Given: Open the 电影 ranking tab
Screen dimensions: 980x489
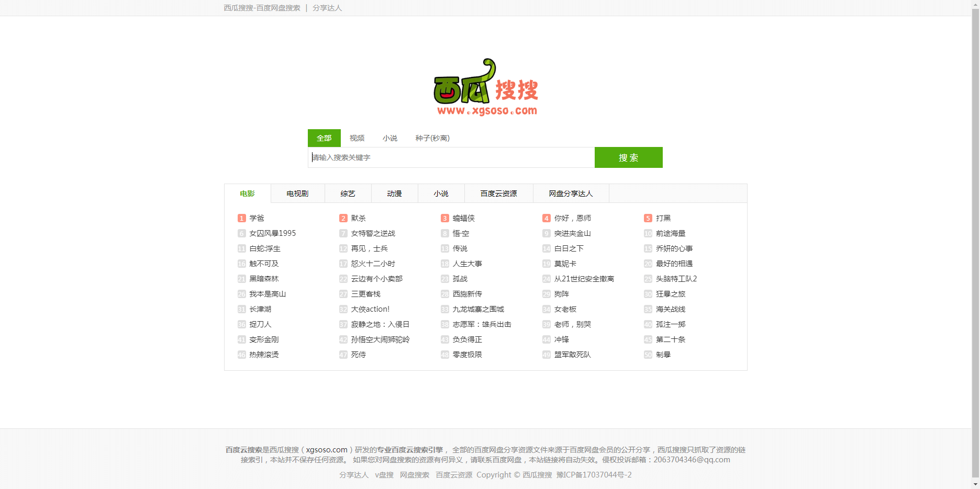Looking at the screenshot, I should (x=248, y=194).
